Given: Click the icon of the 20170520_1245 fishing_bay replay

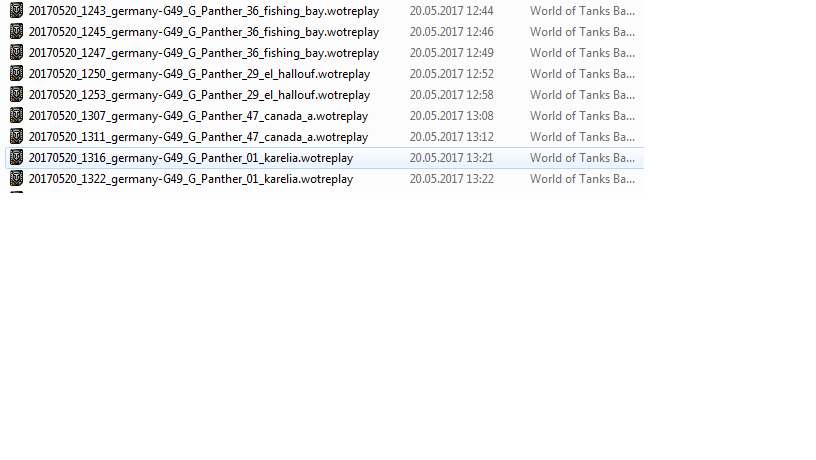Looking at the screenshot, I should click(x=17, y=32).
